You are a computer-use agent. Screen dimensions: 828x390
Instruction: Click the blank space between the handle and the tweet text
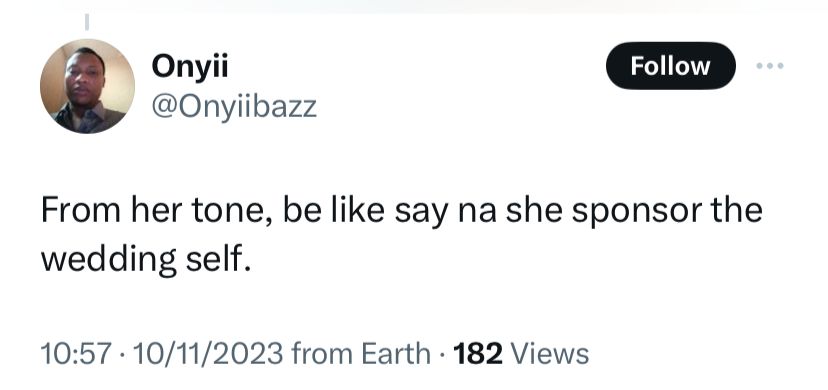(x=401, y=158)
